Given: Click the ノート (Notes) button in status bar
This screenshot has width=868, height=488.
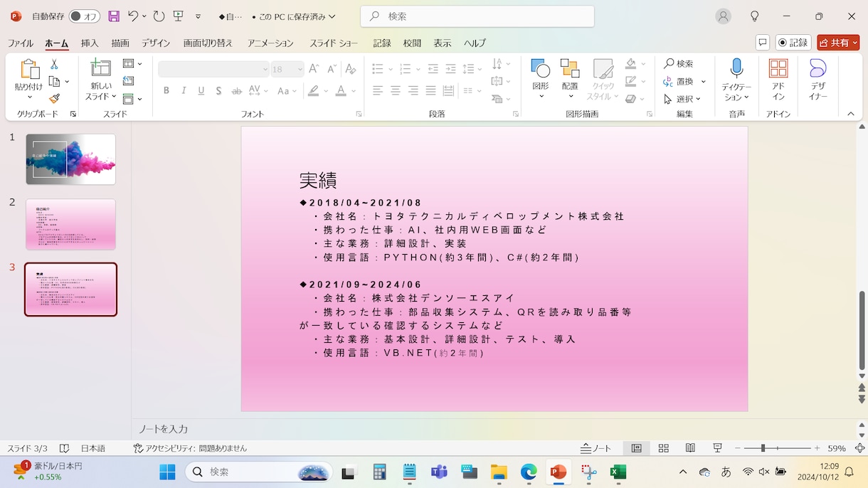Looking at the screenshot, I should pos(596,448).
